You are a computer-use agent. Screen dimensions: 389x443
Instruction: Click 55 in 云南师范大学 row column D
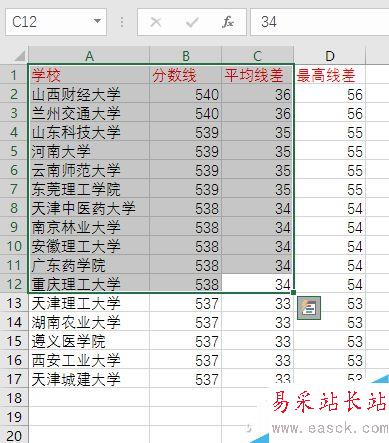(330, 170)
